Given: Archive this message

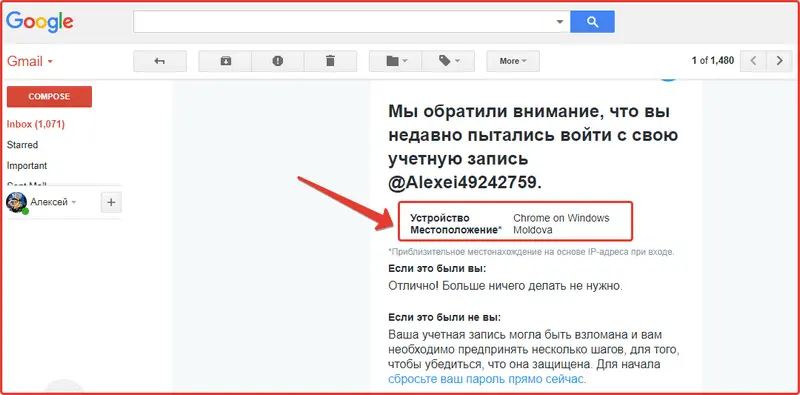Looking at the screenshot, I should 226,61.
